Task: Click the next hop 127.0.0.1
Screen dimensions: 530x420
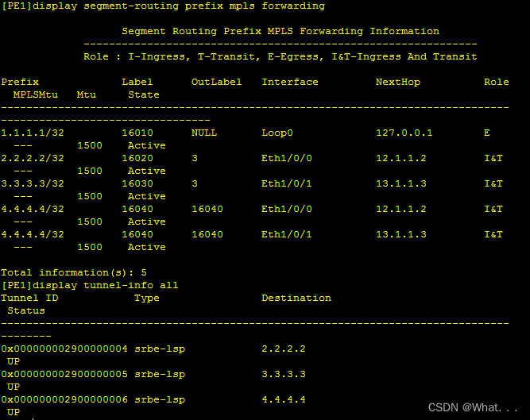Action: [404, 133]
